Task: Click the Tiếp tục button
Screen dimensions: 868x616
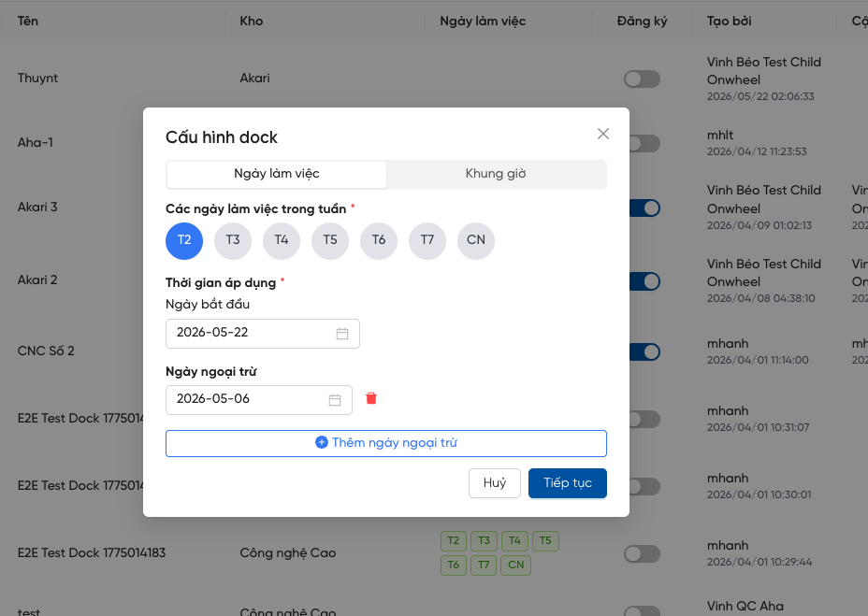Action: (568, 483)
